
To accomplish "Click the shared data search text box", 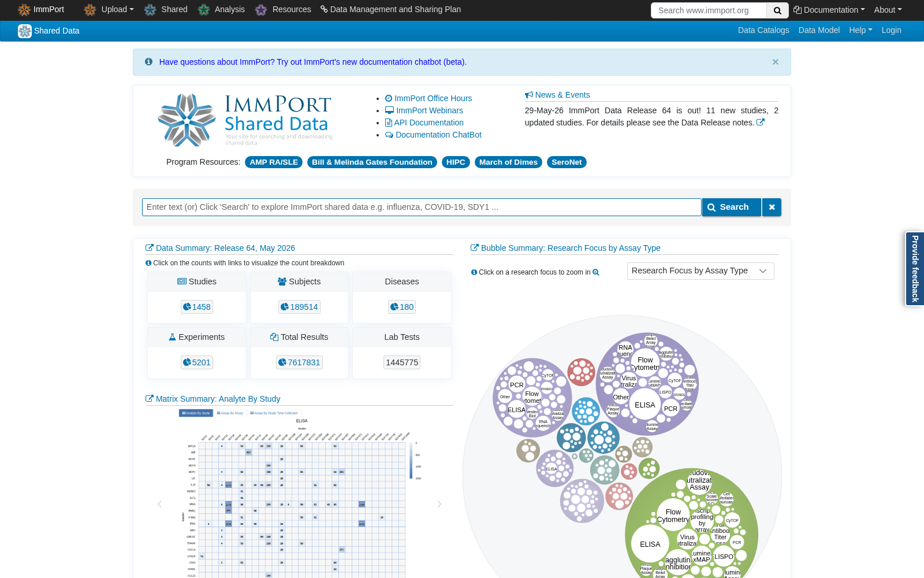I will (x=422, y=207).
